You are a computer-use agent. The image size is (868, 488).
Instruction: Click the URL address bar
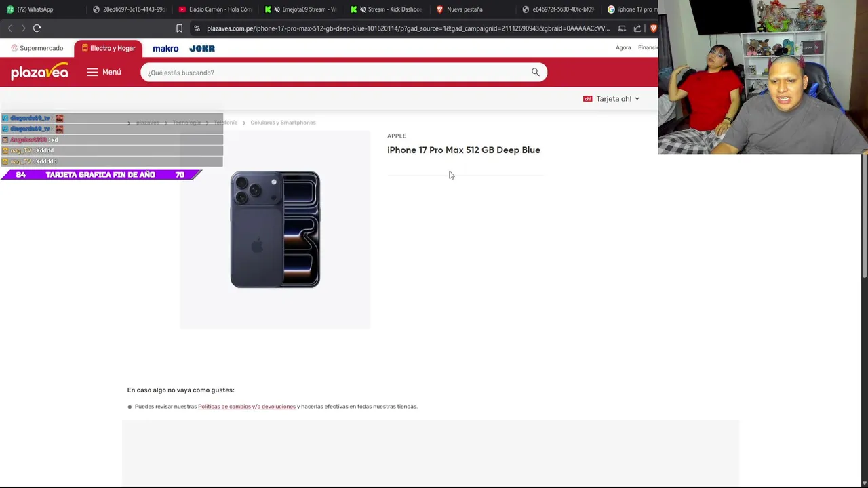(407, 28)
